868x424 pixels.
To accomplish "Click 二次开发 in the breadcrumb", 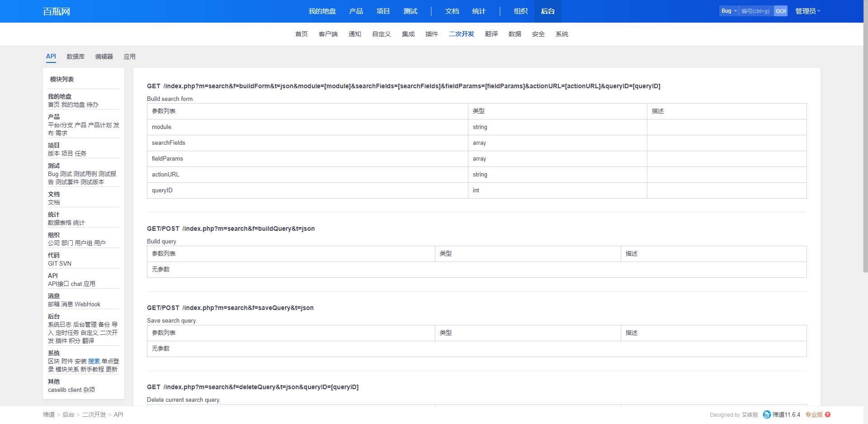I will coord(94,414).
